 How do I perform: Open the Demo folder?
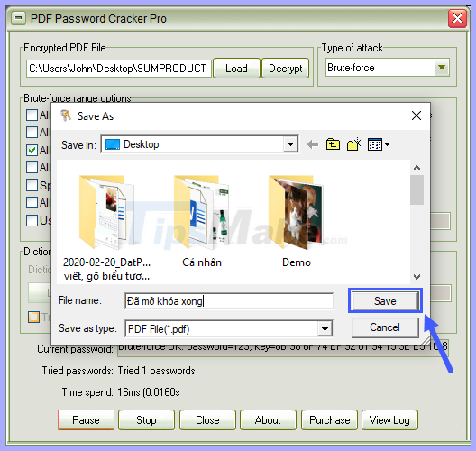[297, 212]
